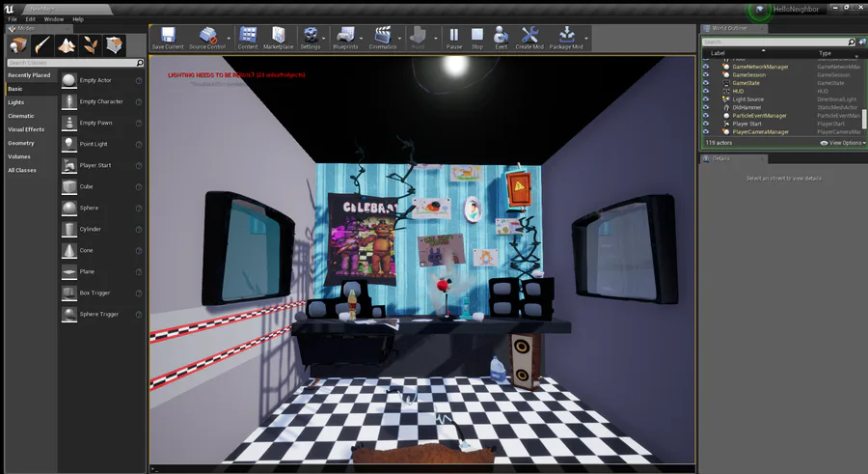Click the Cone shape icon
The width and height of the screenshot is (868, 474).
click(69, 251)
